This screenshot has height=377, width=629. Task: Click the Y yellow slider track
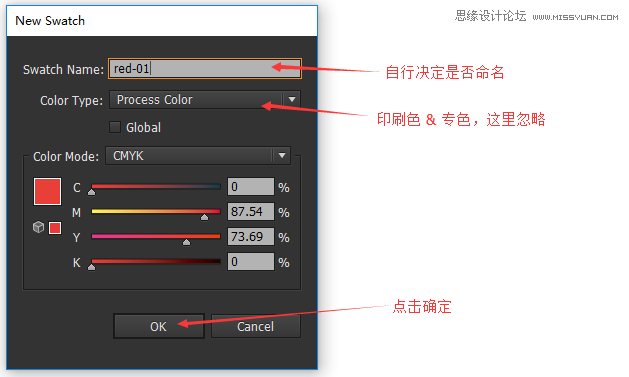[156, 236]
